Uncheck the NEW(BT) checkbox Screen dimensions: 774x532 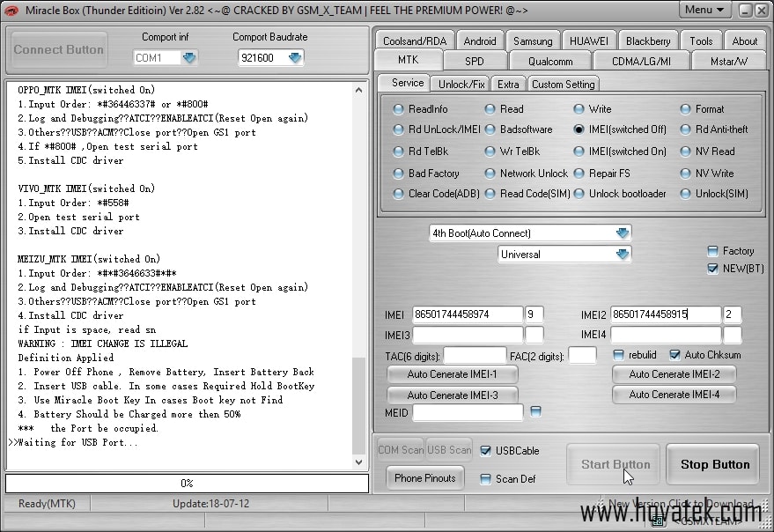point(712,269)
